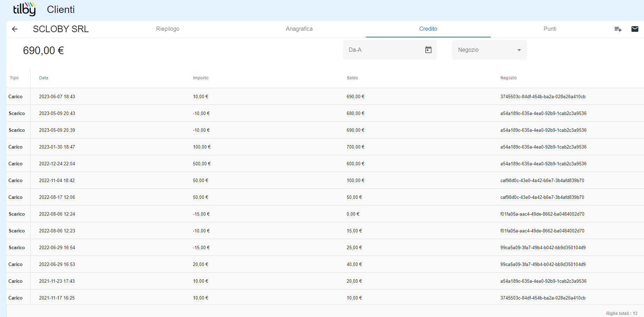Sort by the Importo column header
Screen dimensions: 644x317
click(x=201, y=78)
